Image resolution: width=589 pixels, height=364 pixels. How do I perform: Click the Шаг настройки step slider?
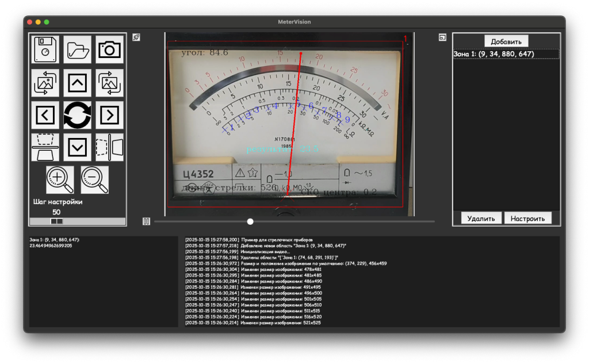(56, 221)
